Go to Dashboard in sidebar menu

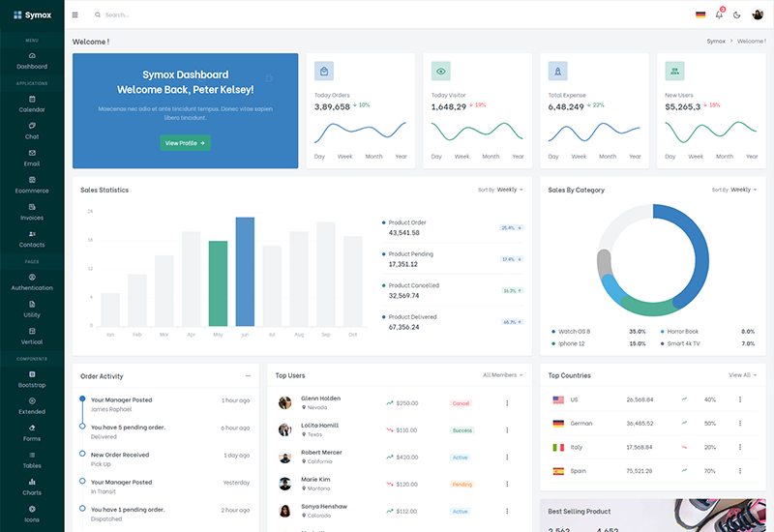(x=32, y=60)
